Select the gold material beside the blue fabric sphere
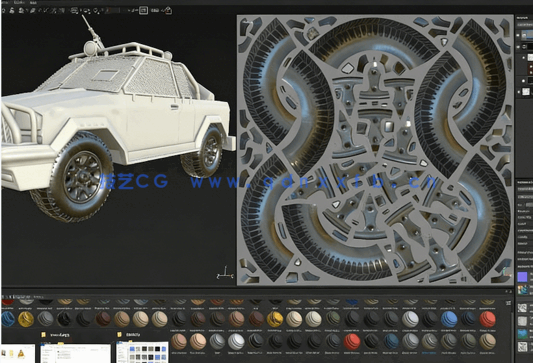The width and height of the screenshot is (533, 363). (x=26, y=319)
